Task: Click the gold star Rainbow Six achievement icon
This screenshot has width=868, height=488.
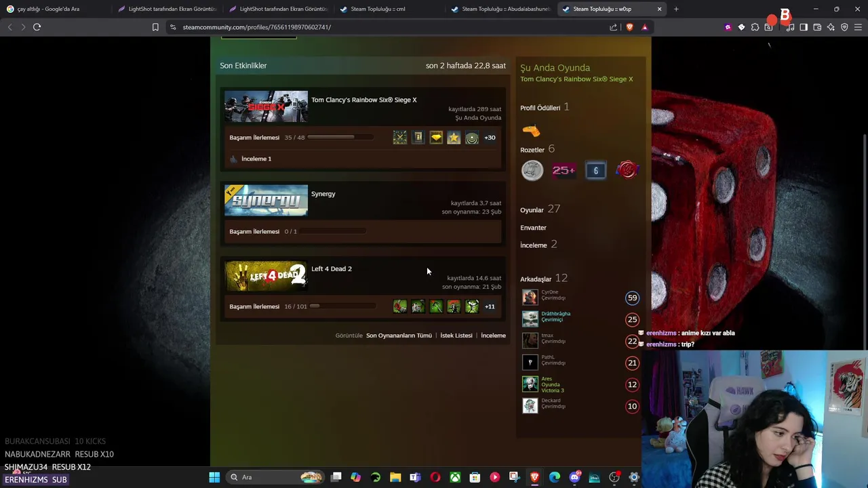Action: click(x=454, y=138)
